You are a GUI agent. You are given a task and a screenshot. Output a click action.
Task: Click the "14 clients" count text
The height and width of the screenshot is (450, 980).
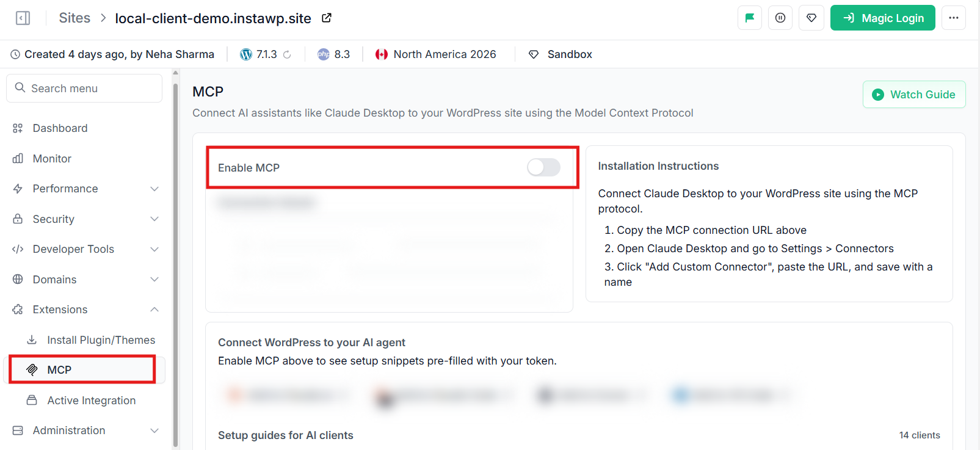coord(920,435)
